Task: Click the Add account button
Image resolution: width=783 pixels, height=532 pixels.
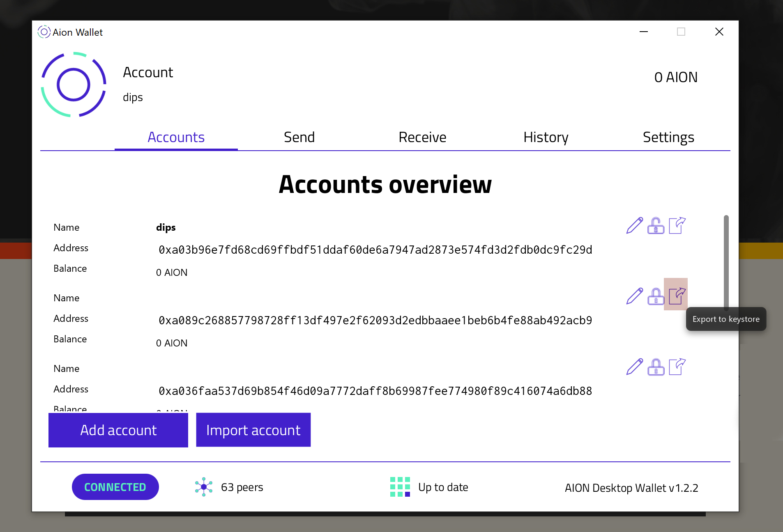Action: point(118,430)
